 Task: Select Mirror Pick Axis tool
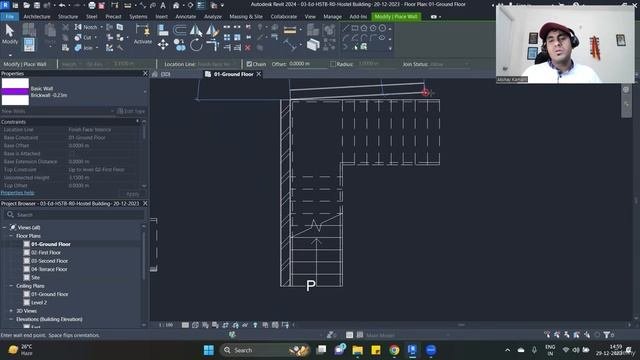click(196, 30)
